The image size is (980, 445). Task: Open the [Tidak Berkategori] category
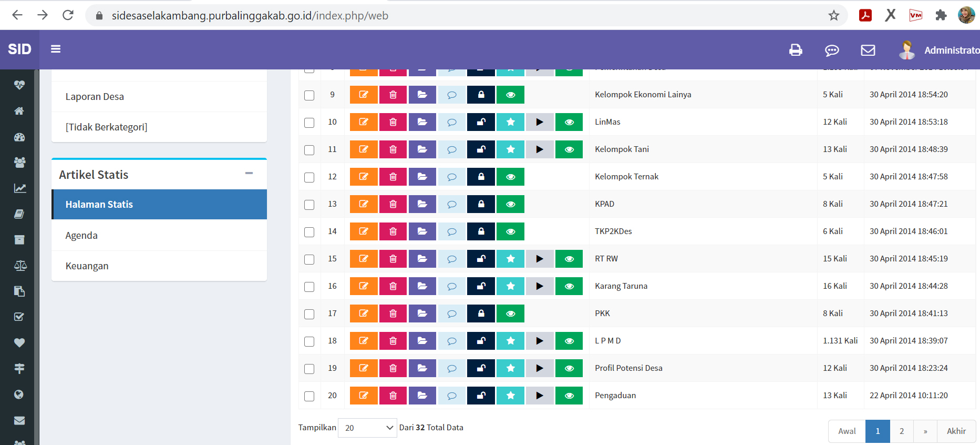click(x=159, y=127)
